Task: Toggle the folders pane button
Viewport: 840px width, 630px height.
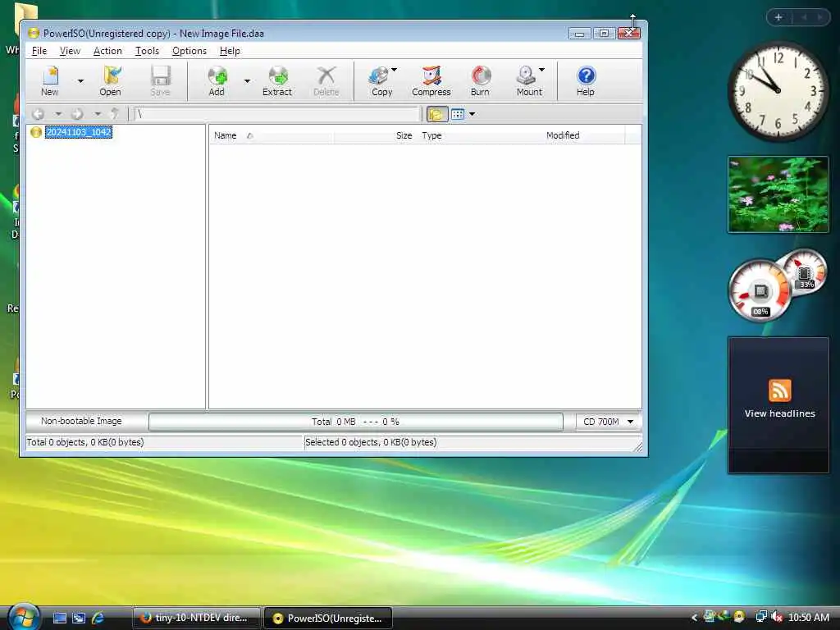Action: coord(436,113)
